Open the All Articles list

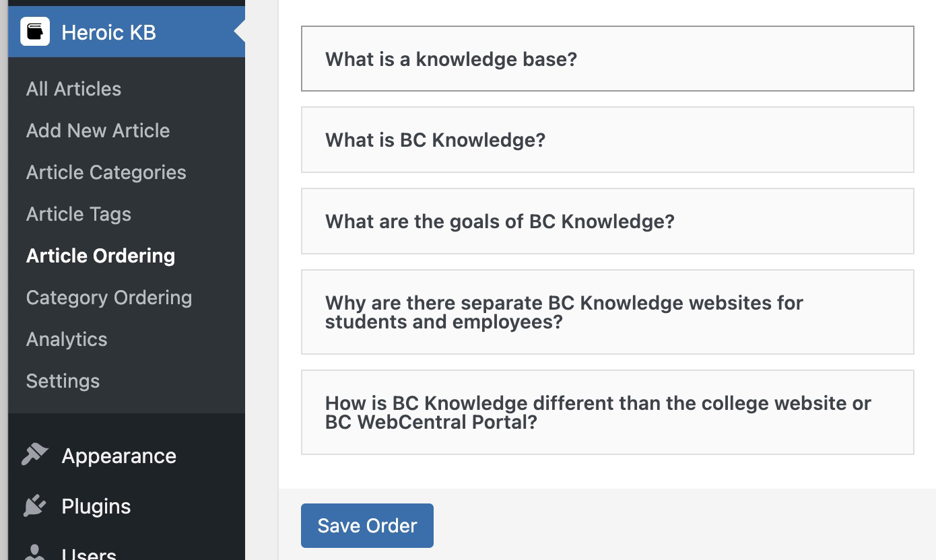coord(73,89)
